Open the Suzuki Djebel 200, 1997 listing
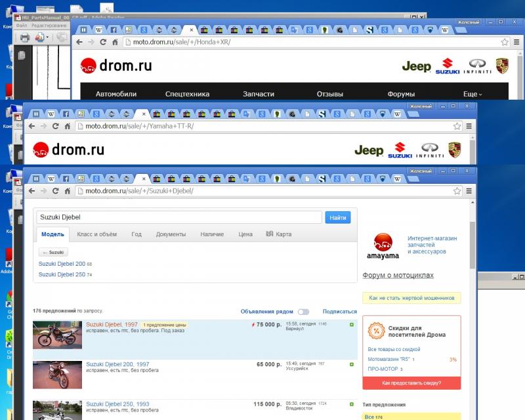This screenshot has width=525, height=420. [117, 364]
